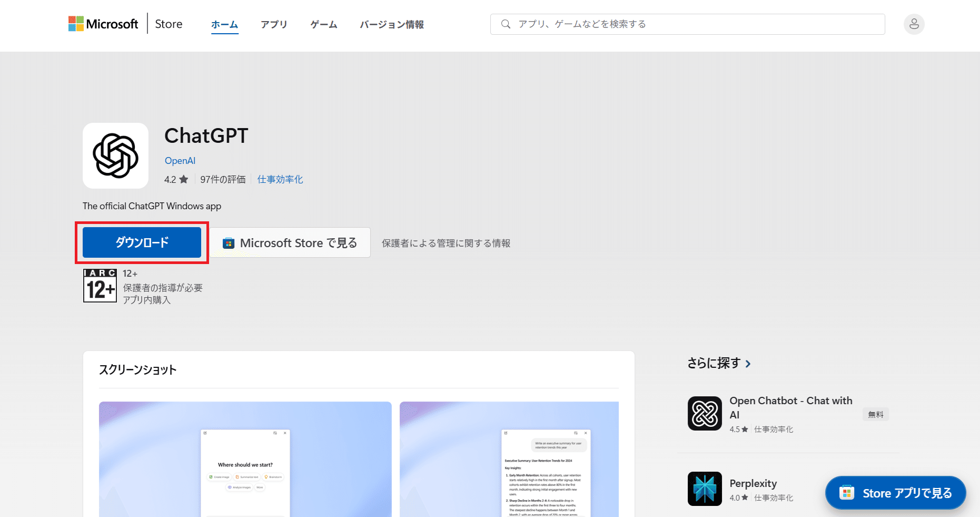Click the search magnifier icon
Viewport: 980px width, 517px height.
pos(506,24)
